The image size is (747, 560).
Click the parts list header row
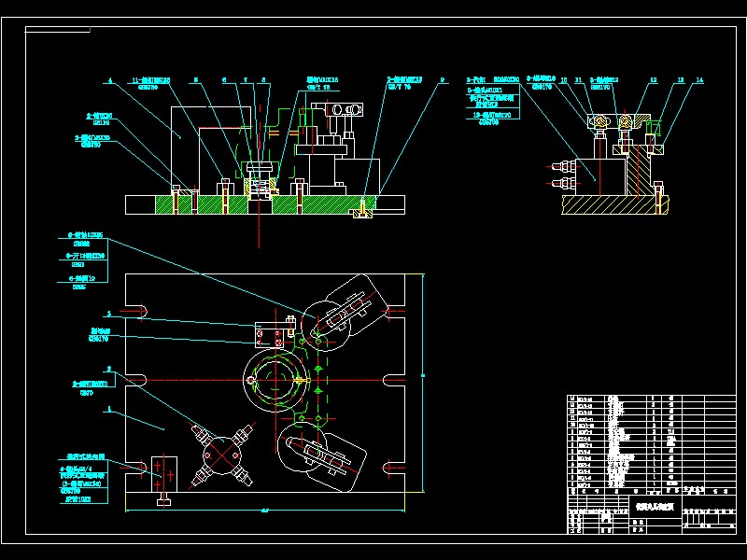[652, 491]
